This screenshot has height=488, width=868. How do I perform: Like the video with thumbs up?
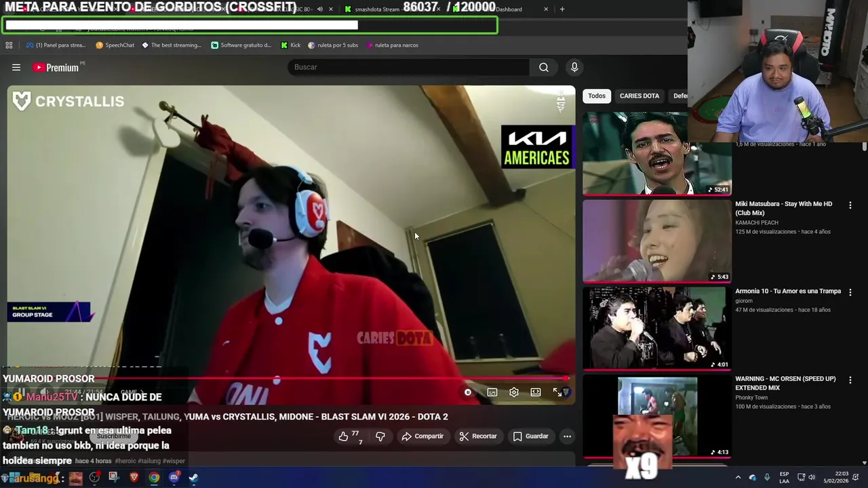[x=350, y=436]
